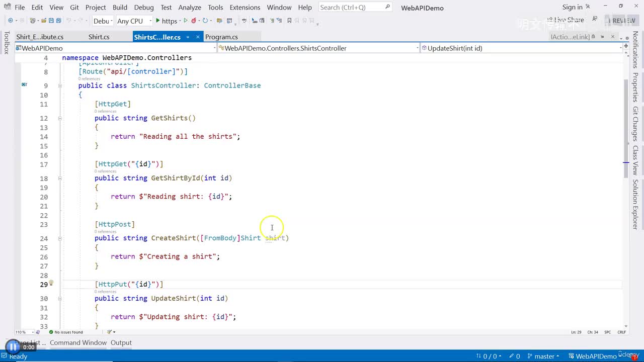Click the Open File folder icon
This screenshot has width=644, height=362.
pos(44,21)
